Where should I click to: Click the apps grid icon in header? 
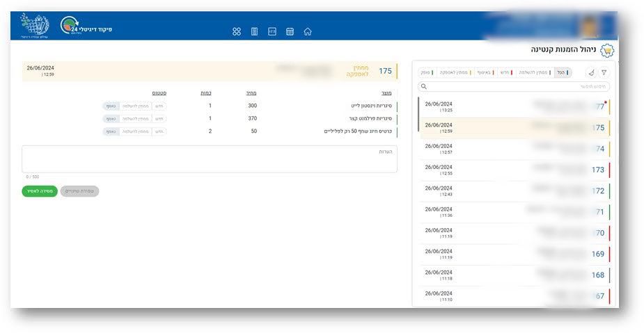coord(237,31)
